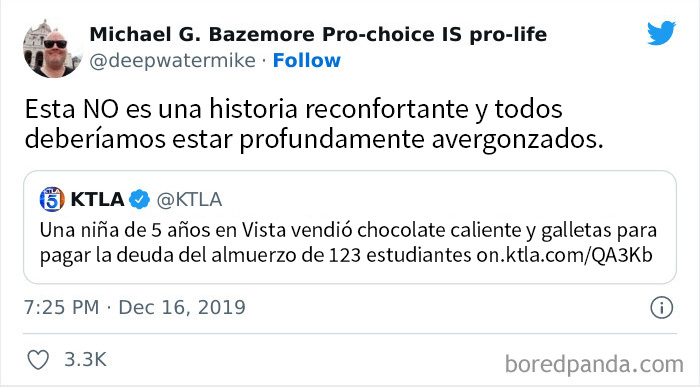Open the 7:25 PM Dec 16, 2019 timestamp
700x387 pixels.
pyautogui.click(x=135, y=308)
